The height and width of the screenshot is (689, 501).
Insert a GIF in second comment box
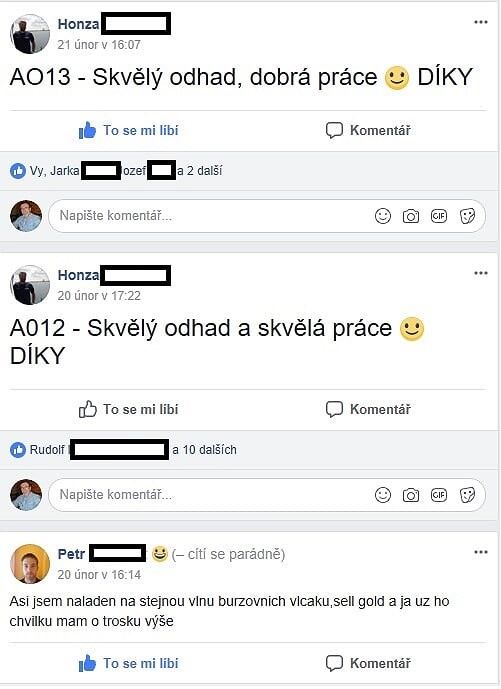tap(439, 495)
